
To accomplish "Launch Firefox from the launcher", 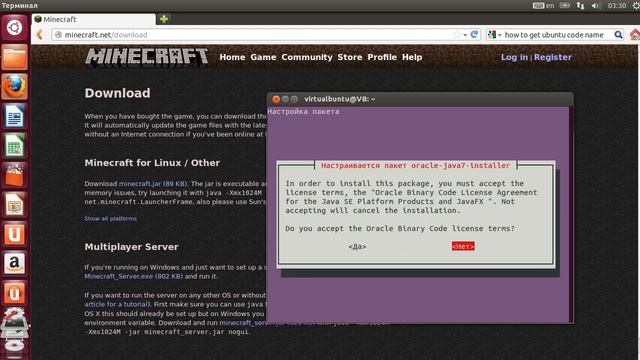I will tap(14, 87).
